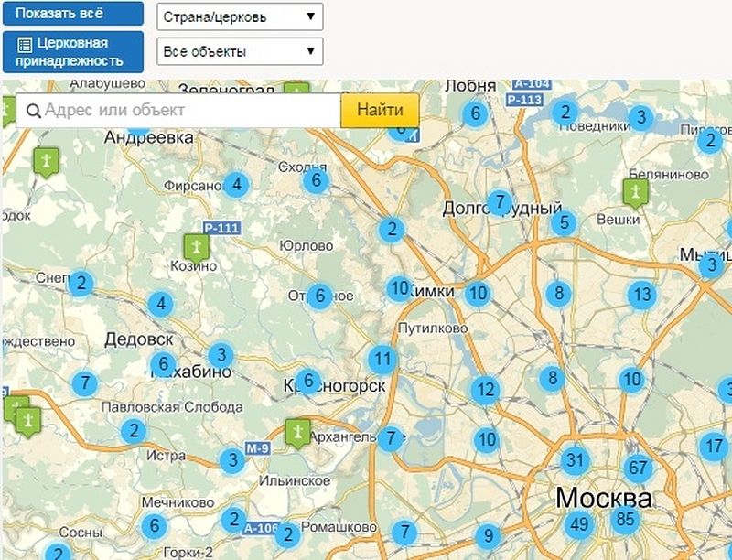Click the green church marker near Козино
This screenshot has height=560, width=732.
pyautogui.click(x=196, y=245)
